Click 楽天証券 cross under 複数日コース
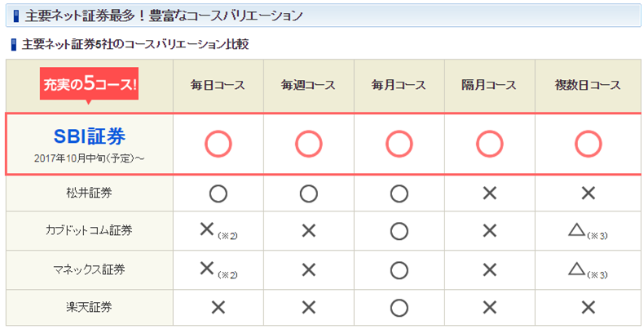Screen dimensions: 644x329 click(x=588, y=308)
